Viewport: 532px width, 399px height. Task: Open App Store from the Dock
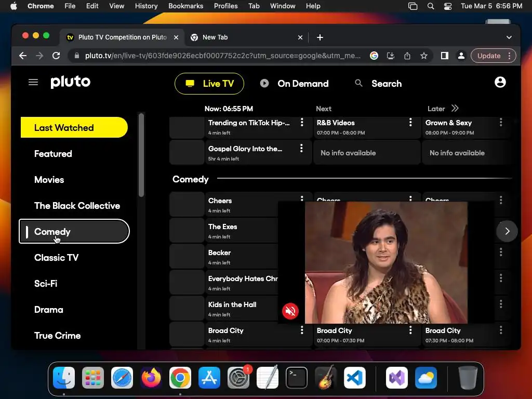click(x=209, y=378)
